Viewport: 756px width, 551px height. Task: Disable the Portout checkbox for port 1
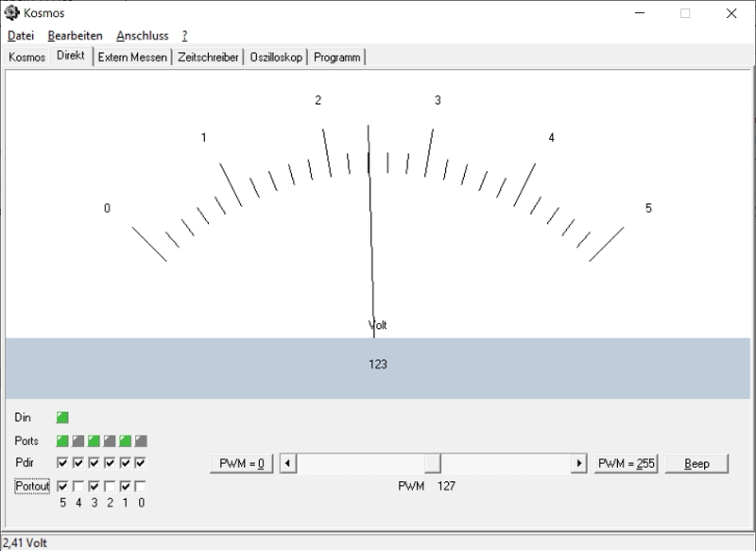tap(125, 486)
